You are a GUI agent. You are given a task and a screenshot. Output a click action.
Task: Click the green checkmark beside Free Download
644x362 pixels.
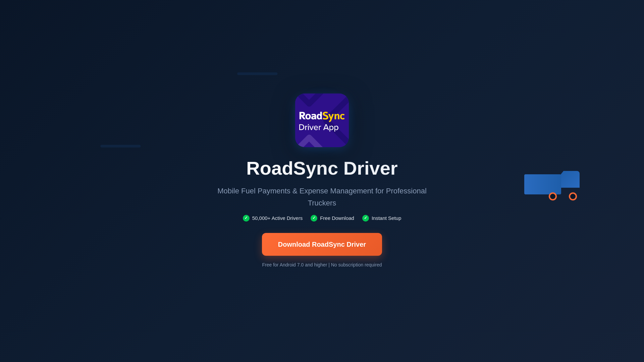pyautogui.click(x=314, y=218)
